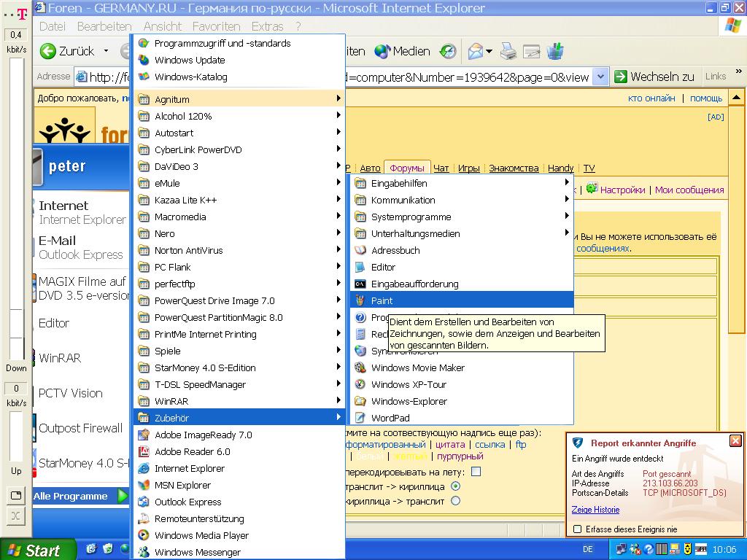Image resolution: width=747 pixels, height=560 pixels.
Task: Open WordPad from the accessories list
Action: tap(462, 418)
